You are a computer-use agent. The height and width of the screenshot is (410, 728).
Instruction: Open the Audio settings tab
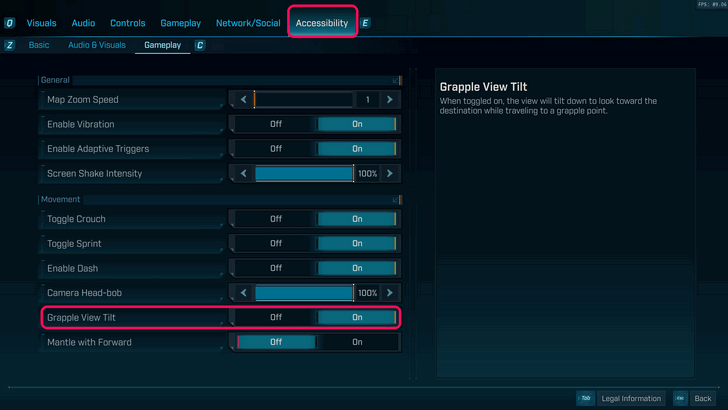[x=83, y=23]
